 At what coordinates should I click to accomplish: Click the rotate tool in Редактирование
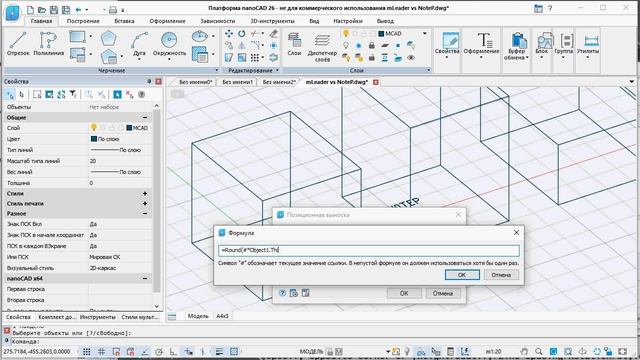[x=242, y=34]
